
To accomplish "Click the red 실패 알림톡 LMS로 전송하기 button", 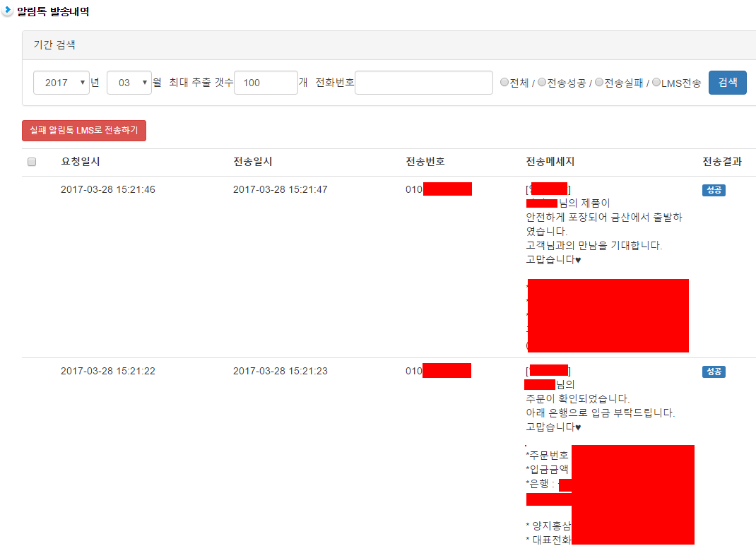I will (84, 131).
